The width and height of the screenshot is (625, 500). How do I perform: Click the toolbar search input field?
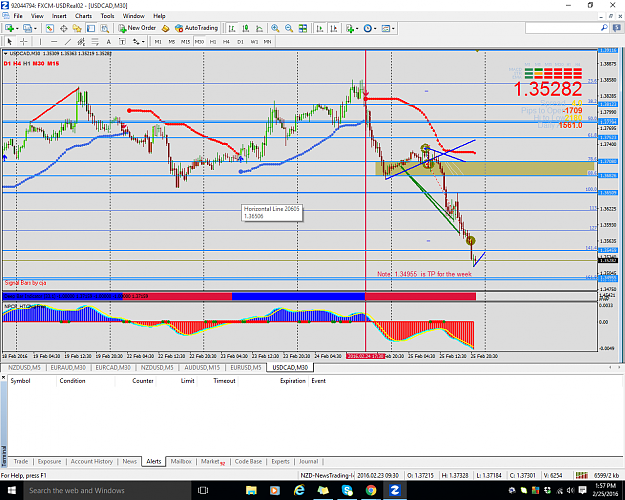click(x=562, y=28)
